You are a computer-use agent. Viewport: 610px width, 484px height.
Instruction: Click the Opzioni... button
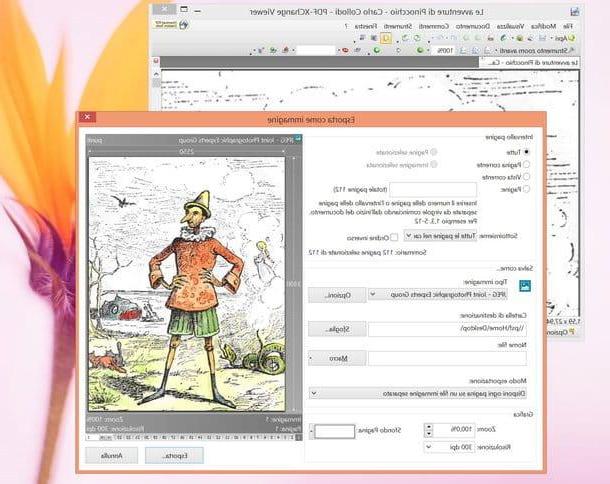click(x=337, y=295)
